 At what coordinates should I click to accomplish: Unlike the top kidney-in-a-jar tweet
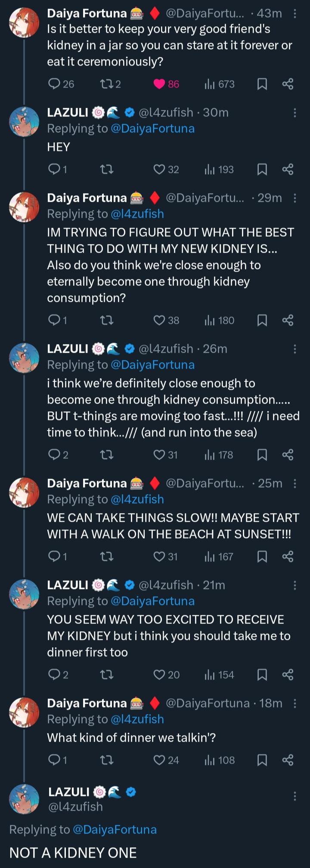coord(159,84)
